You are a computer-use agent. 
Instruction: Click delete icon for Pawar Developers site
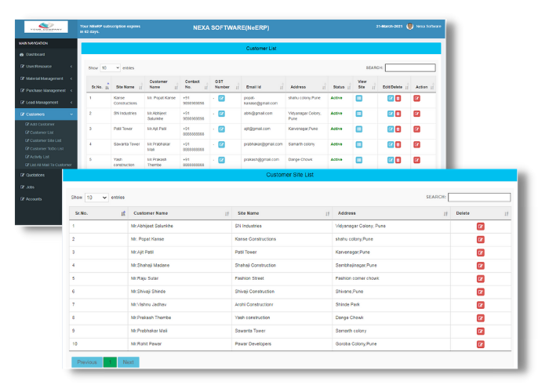(481, 343)
